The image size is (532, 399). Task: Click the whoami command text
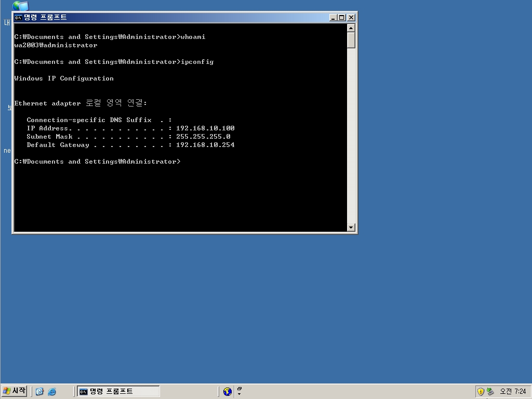click(x=193, y=37)
